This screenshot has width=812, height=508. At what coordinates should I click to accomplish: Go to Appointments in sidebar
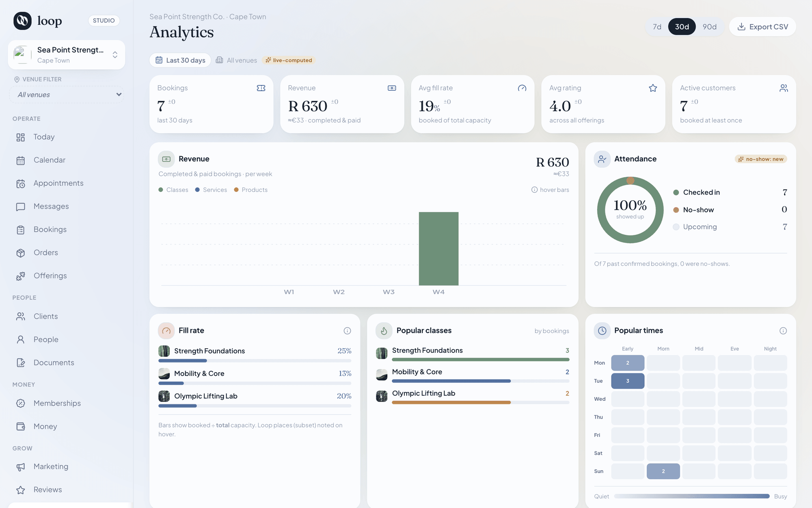point(67,183)
